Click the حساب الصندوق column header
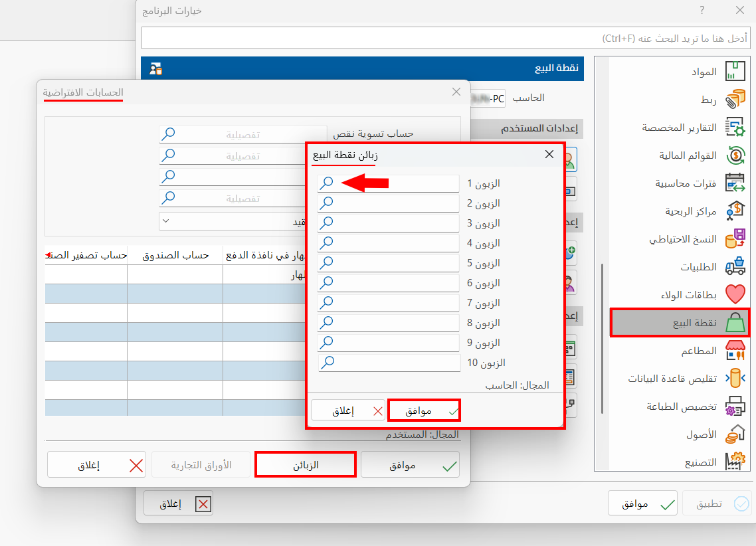 click(x=175, y=255)
